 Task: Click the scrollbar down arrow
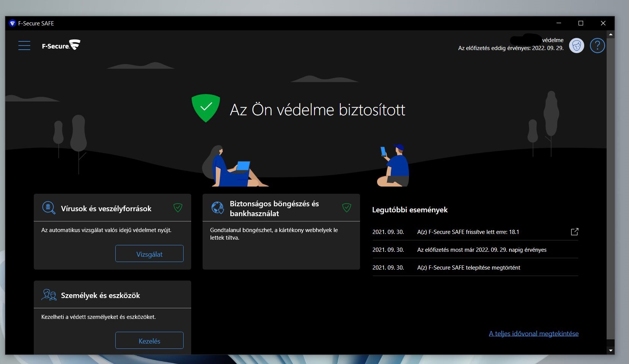pyautogui.click(x=610, y=351)
